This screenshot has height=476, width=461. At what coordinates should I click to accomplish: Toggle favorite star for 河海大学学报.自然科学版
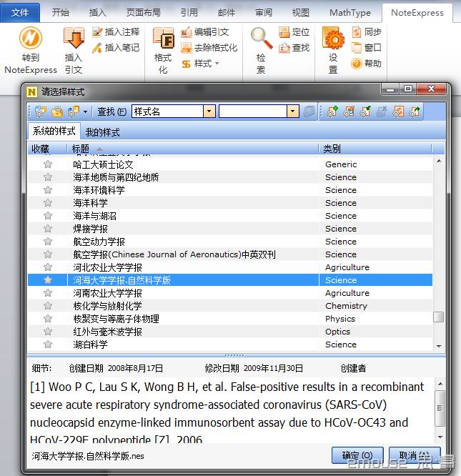click(48, 280)
